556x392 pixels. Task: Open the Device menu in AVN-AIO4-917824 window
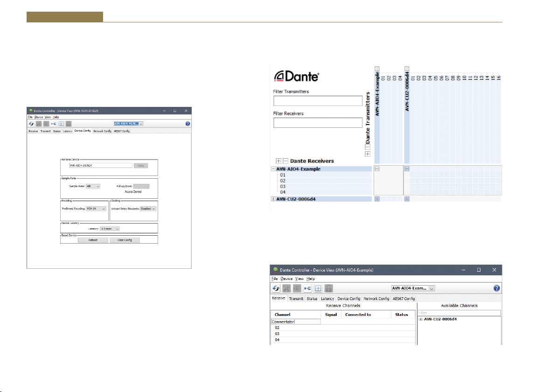point(39,117)
